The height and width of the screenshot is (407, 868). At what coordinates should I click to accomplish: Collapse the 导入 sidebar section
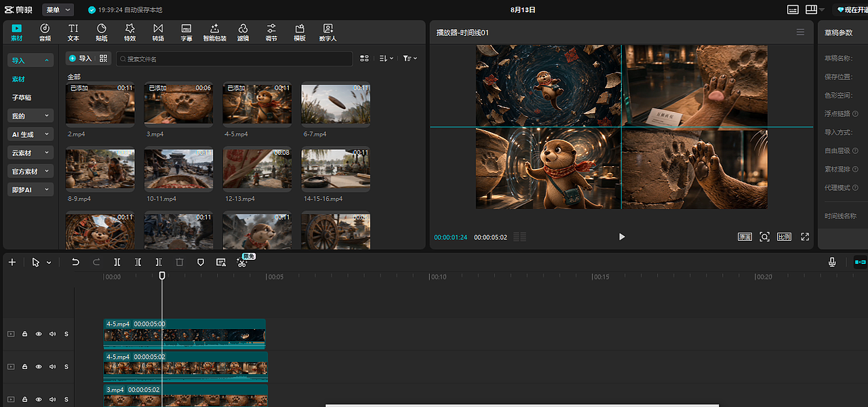[31, 60]
